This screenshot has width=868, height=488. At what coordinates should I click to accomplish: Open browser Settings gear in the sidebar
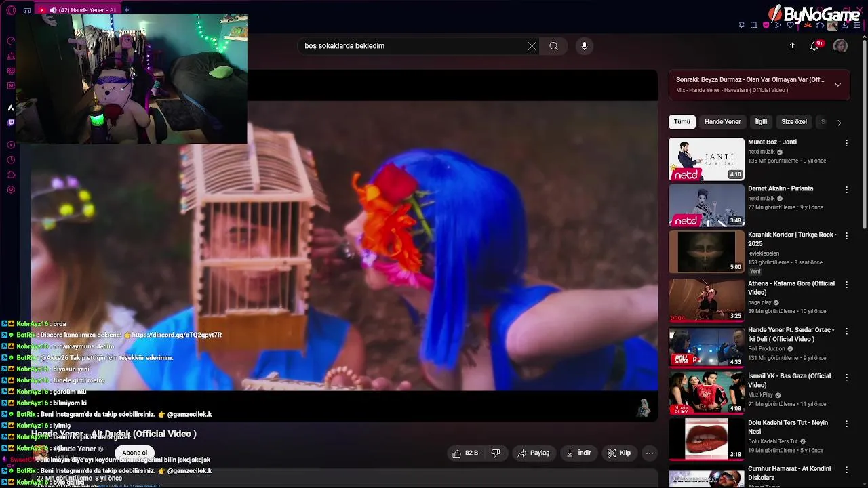tap(11, 190)
